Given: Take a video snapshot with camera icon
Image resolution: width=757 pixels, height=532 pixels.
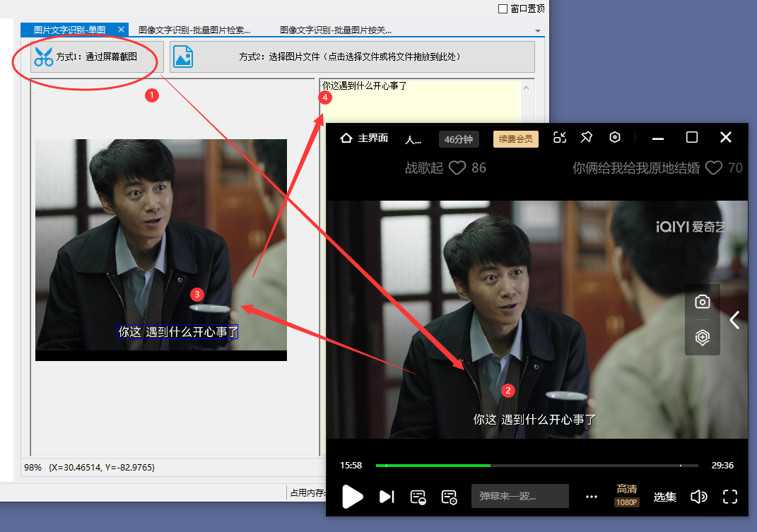Looking at the screenshot, I should pyautogui.click(x=702, y=302).
